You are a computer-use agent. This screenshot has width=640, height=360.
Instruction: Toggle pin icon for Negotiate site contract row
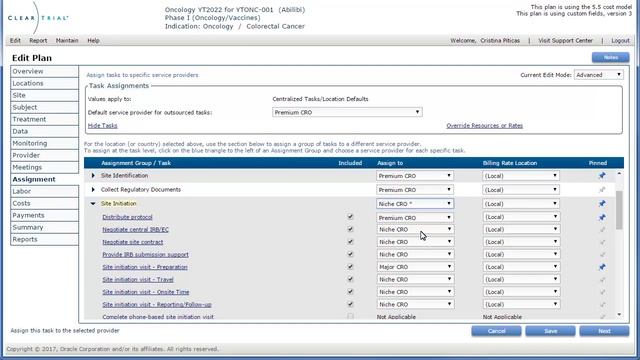[602, 242]
